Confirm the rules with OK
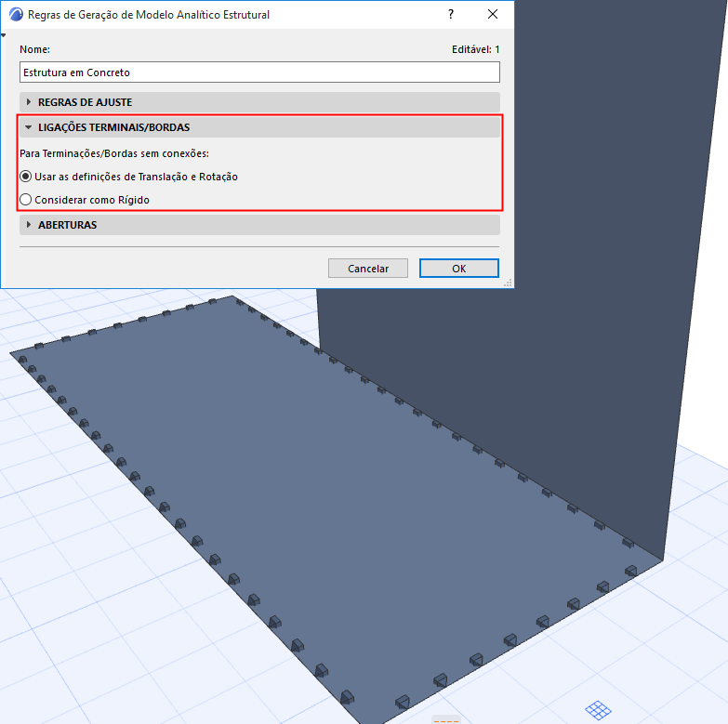The image size is (728, 724). click(458, 269)
